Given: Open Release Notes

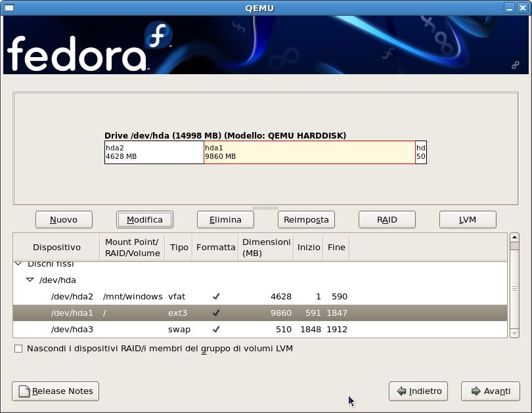Looking at the screenshot, I should point(55,391).
